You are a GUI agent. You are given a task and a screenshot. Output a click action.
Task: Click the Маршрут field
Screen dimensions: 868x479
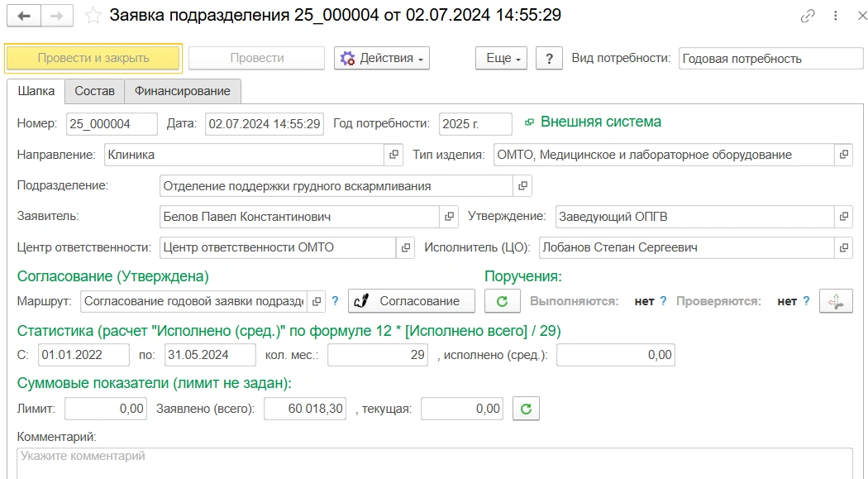pyautogui.click(x=193, y=301)
